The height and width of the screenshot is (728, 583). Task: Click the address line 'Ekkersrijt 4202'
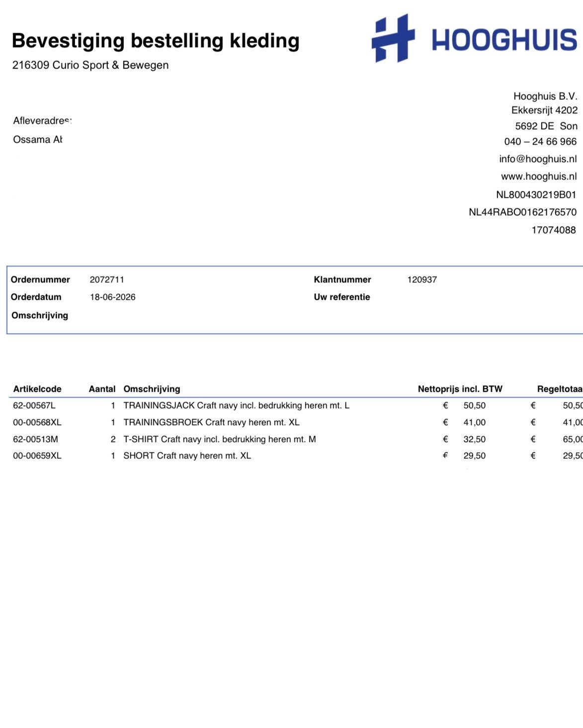544,110
